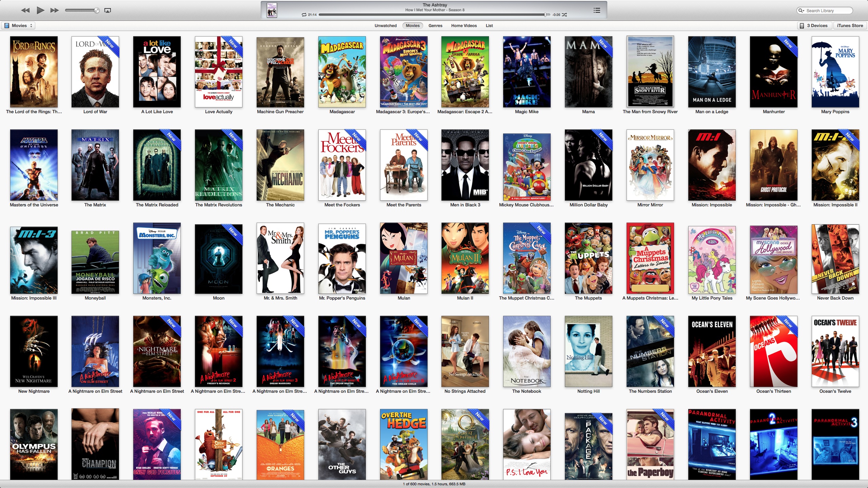Select Olympus Has Fallen poster
This screenshot has width=868, height=488.
pos(34,444)
